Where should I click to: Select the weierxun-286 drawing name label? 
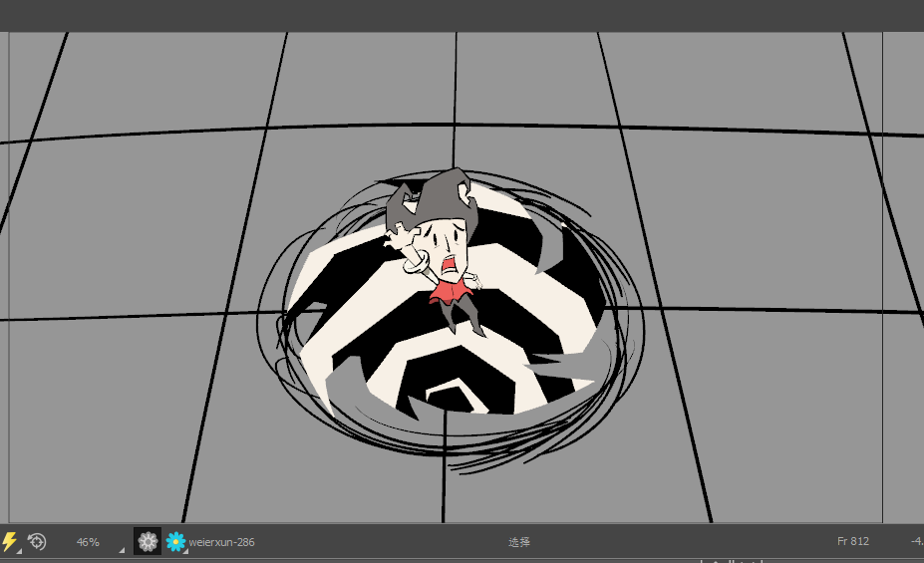tap(221, 542)
